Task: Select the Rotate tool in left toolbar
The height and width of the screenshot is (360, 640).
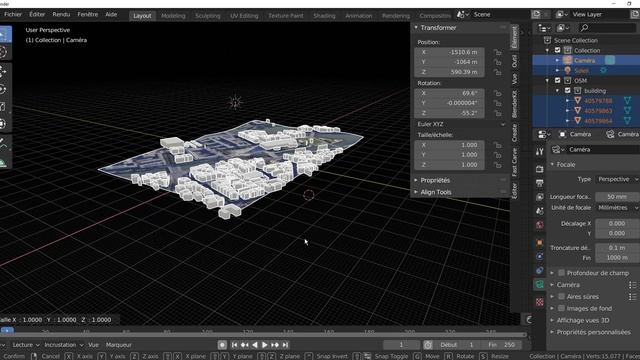Action: [x=3, y=89]
